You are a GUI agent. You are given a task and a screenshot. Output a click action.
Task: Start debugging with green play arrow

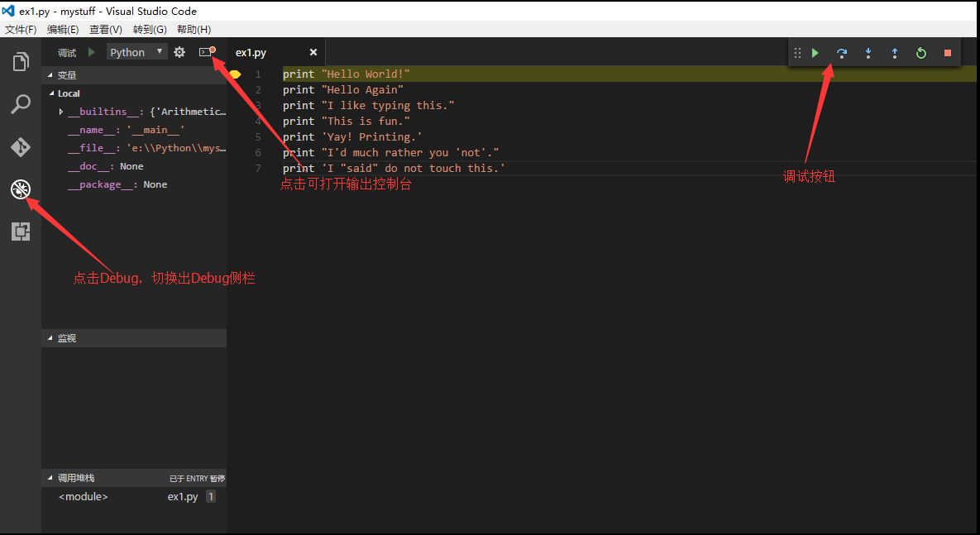(92, 52)
